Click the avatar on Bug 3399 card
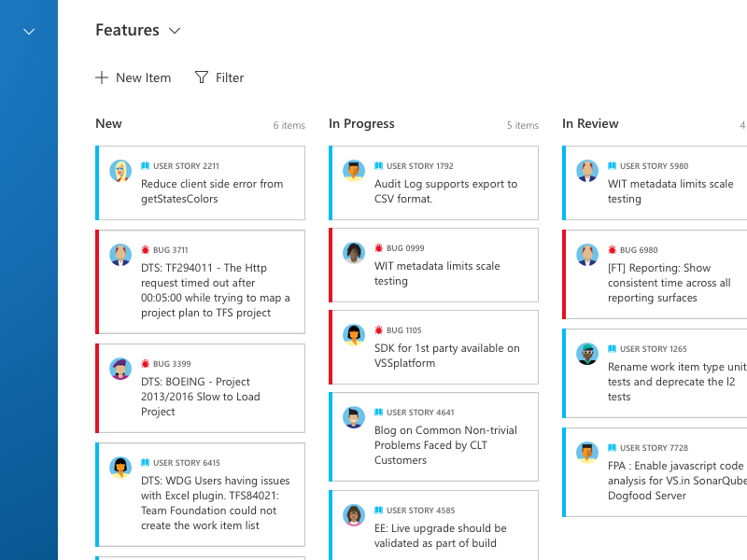The height and width of the screenshot is (560, 747). click(x=120, y=369)
